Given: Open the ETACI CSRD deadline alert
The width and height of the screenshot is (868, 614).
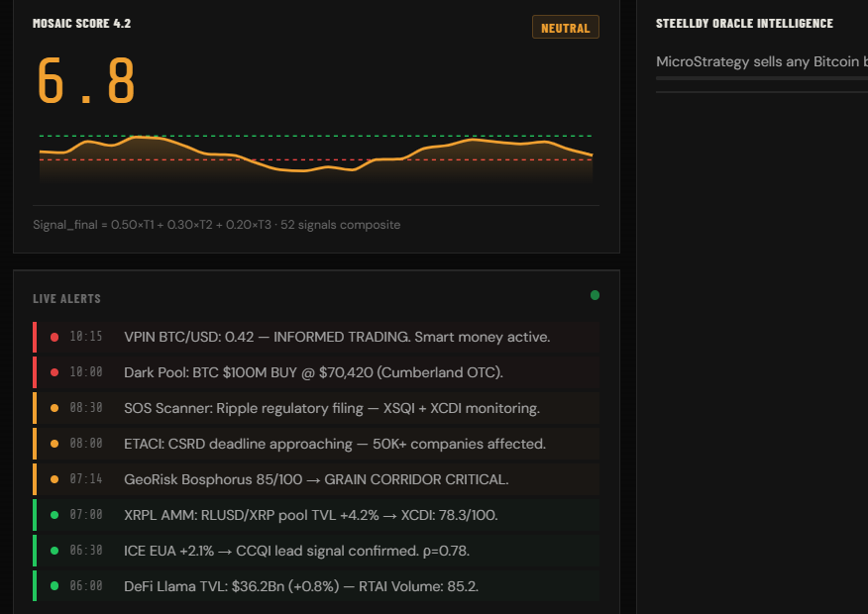Looking at the screenshot, I should click(316, 444).
